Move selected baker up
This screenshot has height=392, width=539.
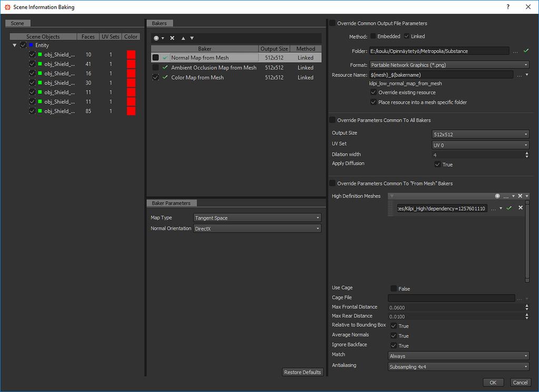coord(183,38)
